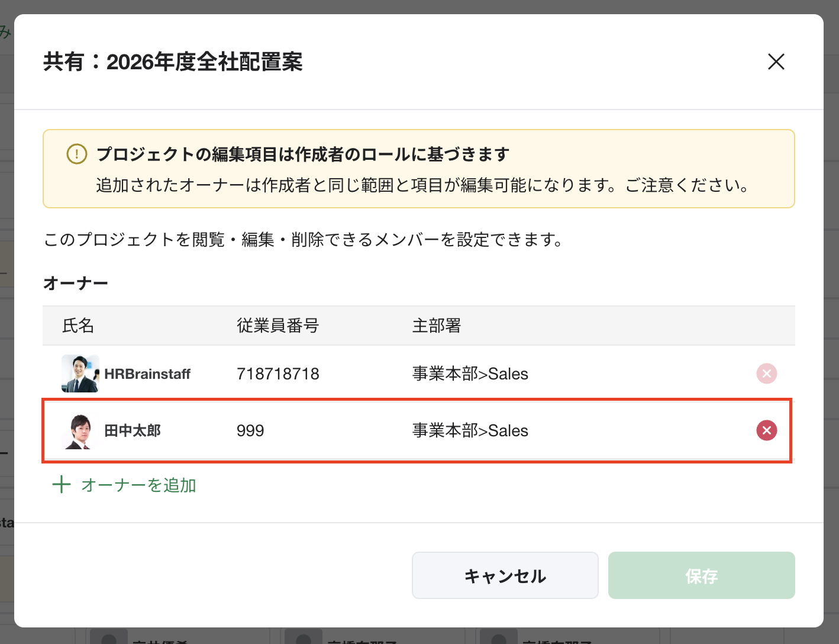Image resolution: width=839 pixels, height=644 pixels.
Task: Click the dialog title 共有：2026年度全社配置案
Action: click(x=173, y=62)
